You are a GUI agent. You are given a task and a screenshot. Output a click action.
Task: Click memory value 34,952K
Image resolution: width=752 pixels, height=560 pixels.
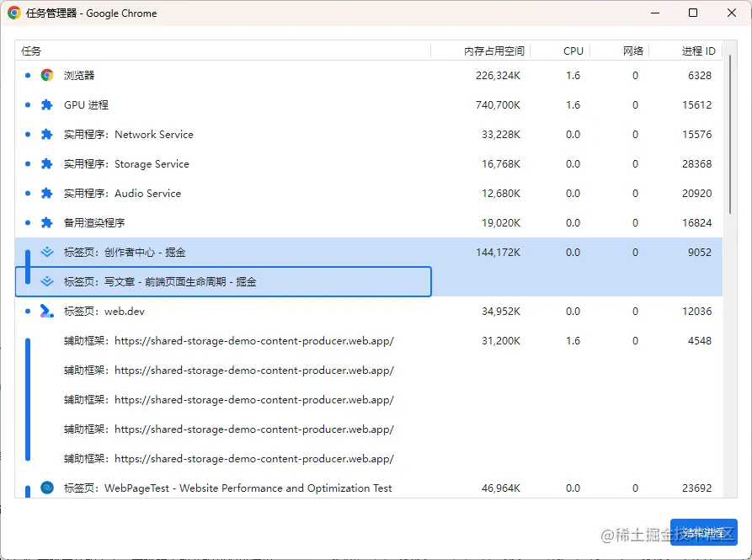501,312
